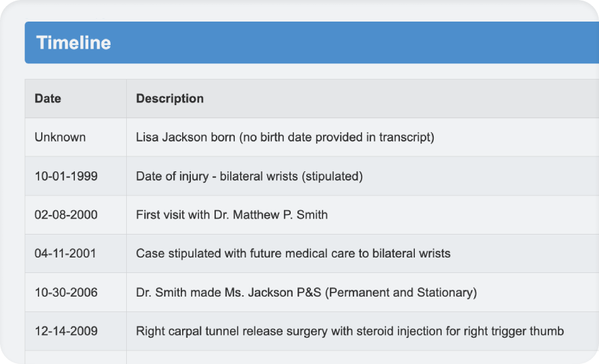Select Dr. Smith made Ms. Jackson P&S entry
This screenshot has width=599, height=364.
(306, 293)
